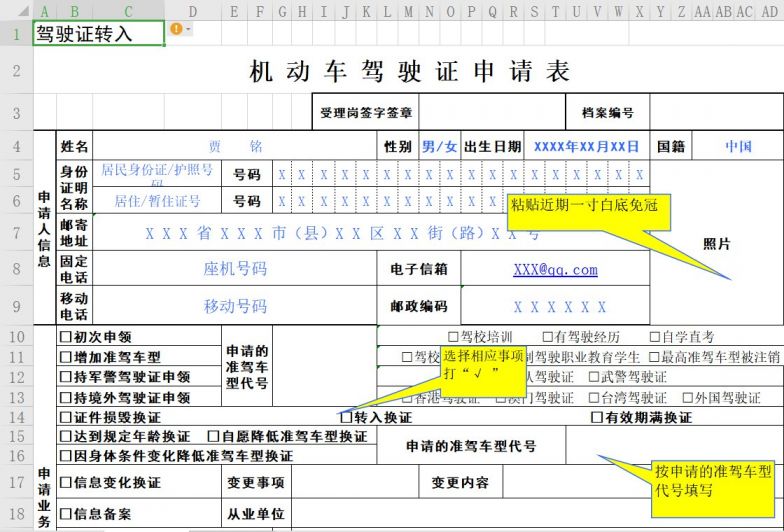Click the error warning icon beside cell C1
The width and height of the screenshot is (784, 532).
tap(176, 29)
